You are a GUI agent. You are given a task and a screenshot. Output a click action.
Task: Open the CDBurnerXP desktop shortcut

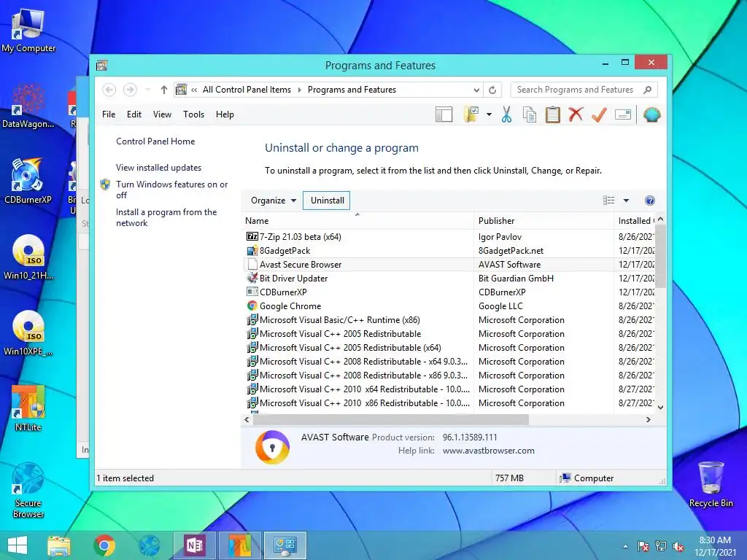coord(28,181)
